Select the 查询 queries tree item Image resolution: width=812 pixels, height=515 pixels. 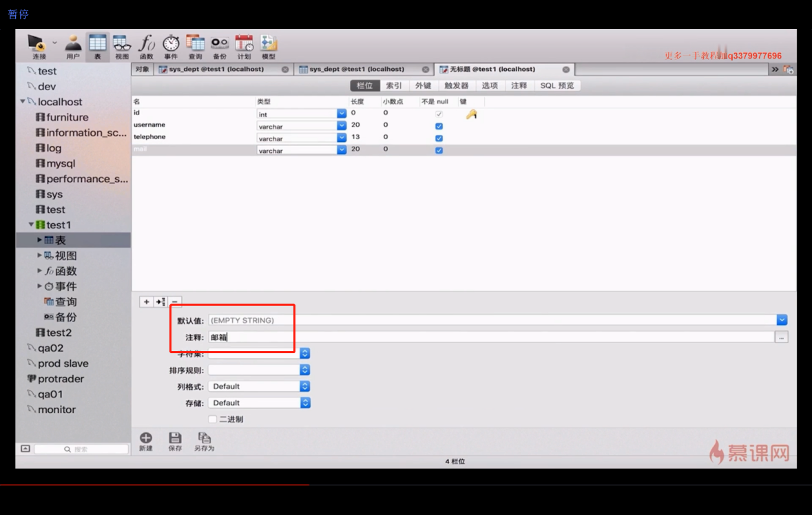click(65, 302)
